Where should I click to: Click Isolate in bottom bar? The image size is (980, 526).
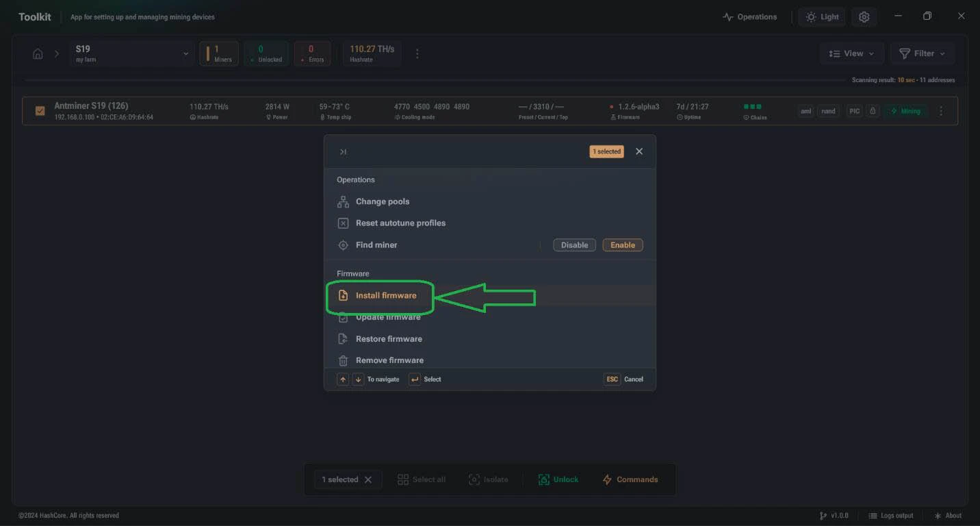point(489,479)
